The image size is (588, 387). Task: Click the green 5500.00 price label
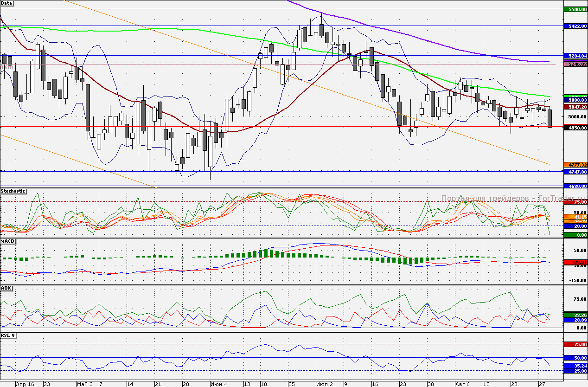pyautogui.click(x=575, y=9)
